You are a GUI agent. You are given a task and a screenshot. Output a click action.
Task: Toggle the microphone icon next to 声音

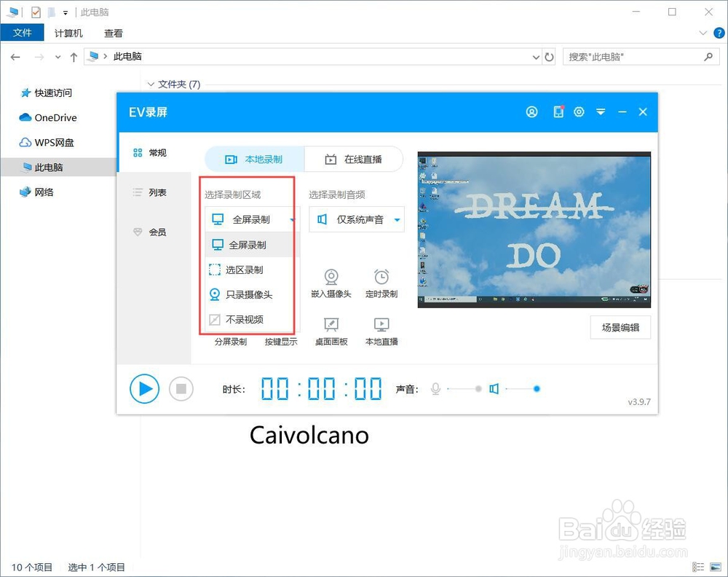435,389
